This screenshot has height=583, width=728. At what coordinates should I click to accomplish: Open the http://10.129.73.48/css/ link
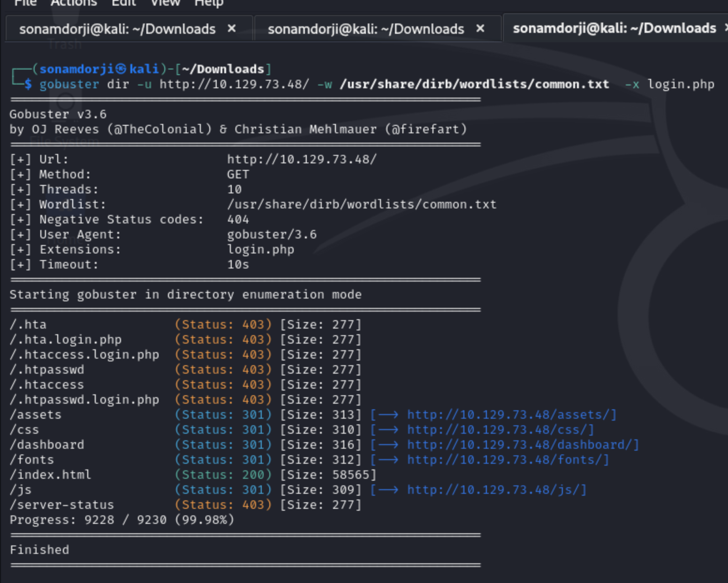click(497, 430)
